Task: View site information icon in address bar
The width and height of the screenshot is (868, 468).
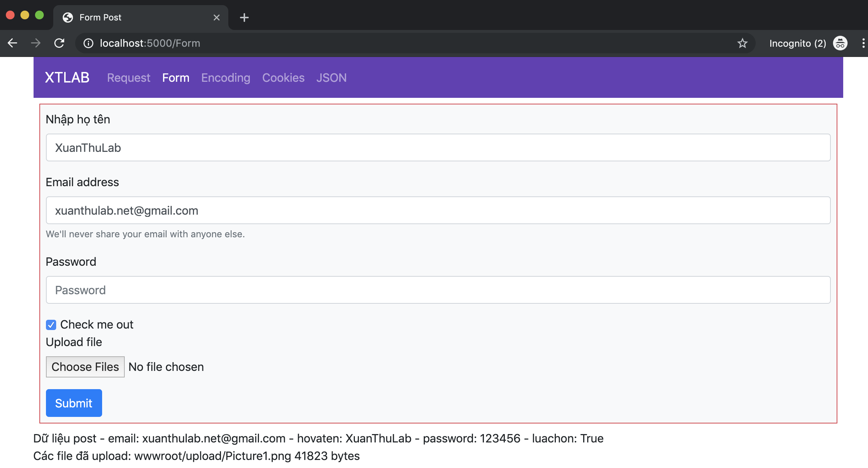Action: tap(88, 43)
